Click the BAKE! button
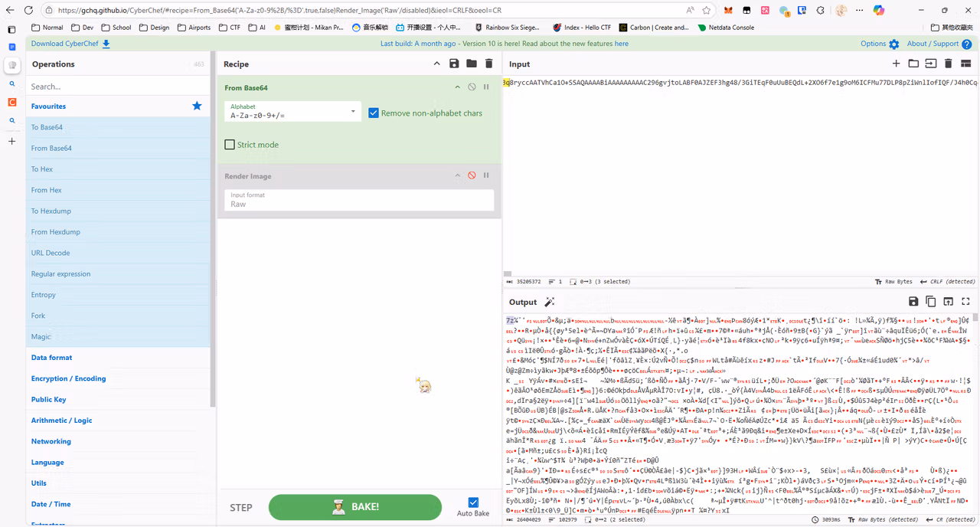Image resolution: width=980 pixels, height=527 pixels. tap(355, 507)
